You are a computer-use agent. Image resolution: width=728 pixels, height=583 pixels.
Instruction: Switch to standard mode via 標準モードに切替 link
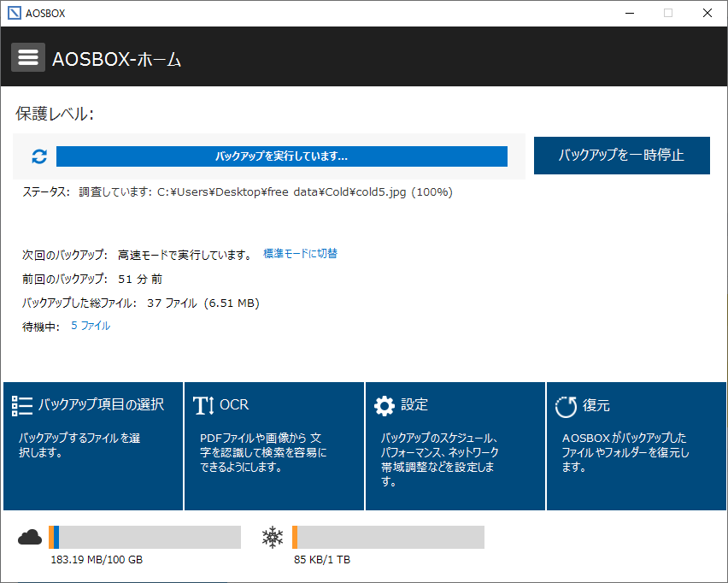(300, 254)
